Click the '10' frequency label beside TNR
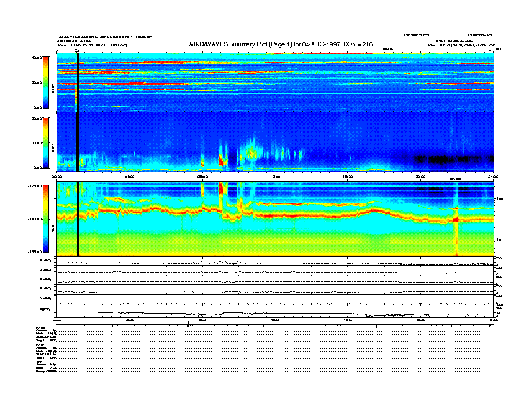 point(499,240)
